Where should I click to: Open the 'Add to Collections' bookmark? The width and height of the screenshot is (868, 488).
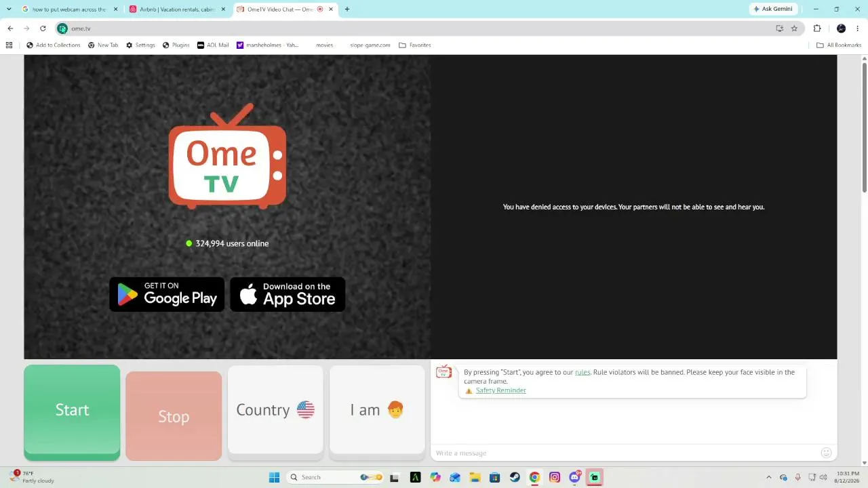(x=54, y=45)
